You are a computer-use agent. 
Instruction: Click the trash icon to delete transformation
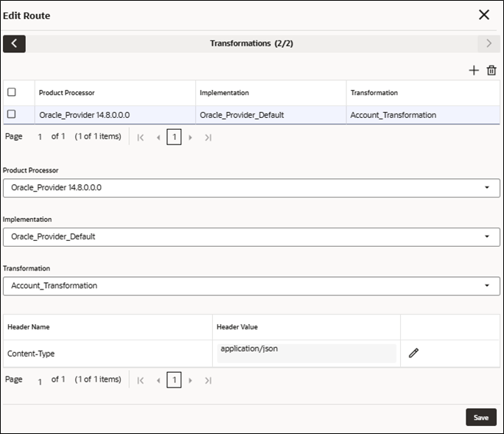pos(491,70)
